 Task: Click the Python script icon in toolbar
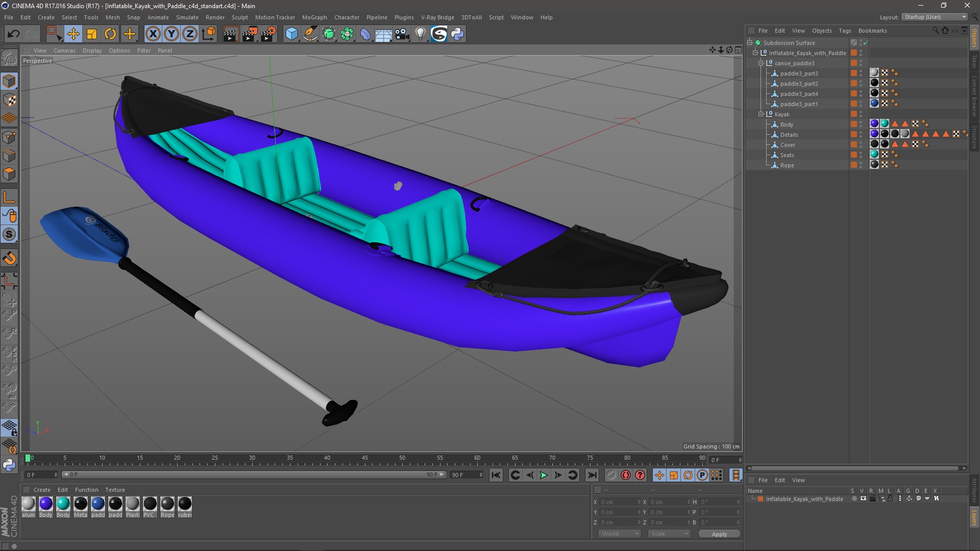click(x=457, y=34)
